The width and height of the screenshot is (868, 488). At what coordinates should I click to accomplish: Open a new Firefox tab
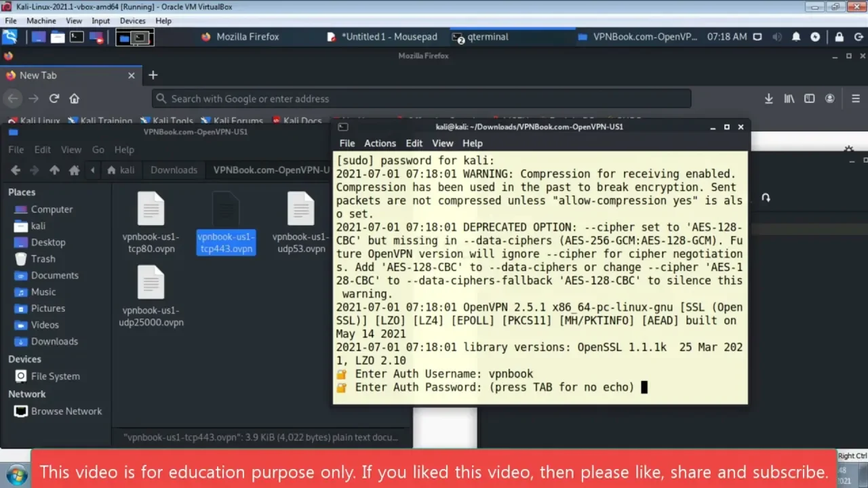point(153,75)
